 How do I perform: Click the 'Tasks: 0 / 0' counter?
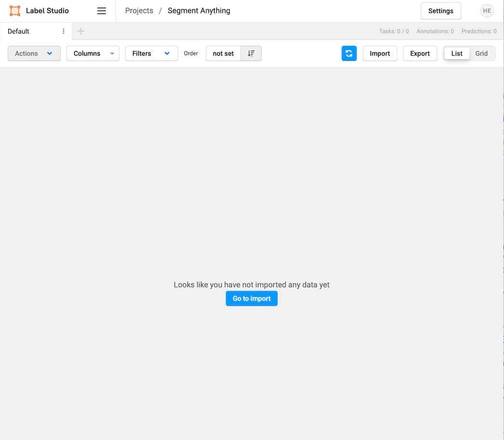click(394, 31)
